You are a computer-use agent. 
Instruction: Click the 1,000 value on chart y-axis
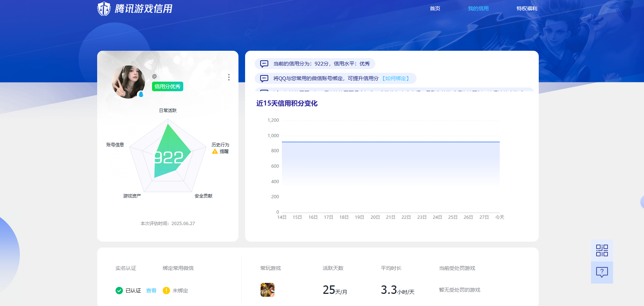pyautogui.click(x=273, y=135)
